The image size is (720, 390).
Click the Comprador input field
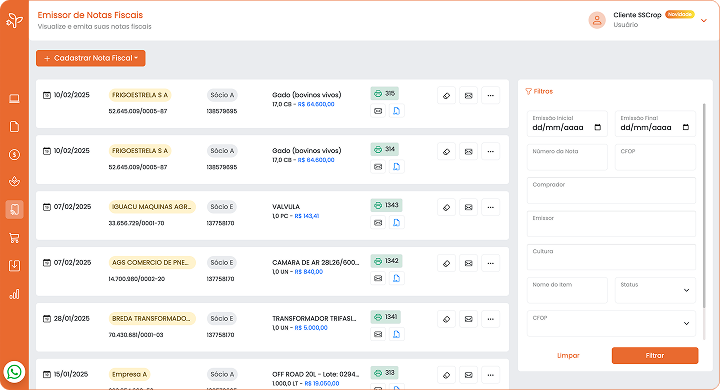tap(611, 190)
